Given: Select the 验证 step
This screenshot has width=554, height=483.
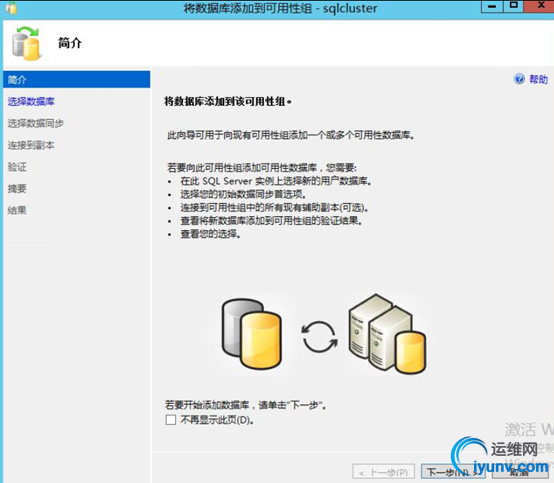Looking at the screenshot, I should 17,167.
